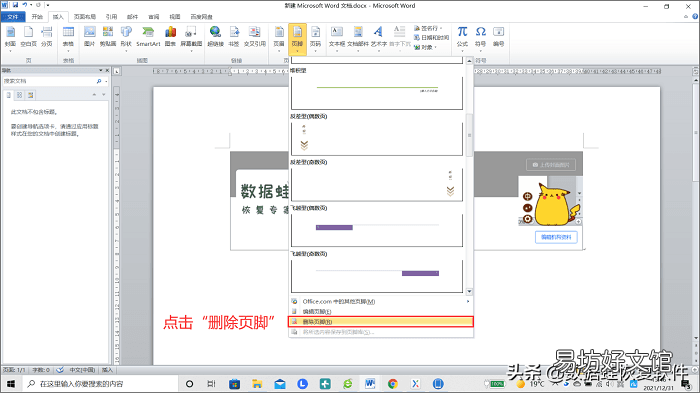Click the footer gallery scroll-down arrow

pos(469,291)
